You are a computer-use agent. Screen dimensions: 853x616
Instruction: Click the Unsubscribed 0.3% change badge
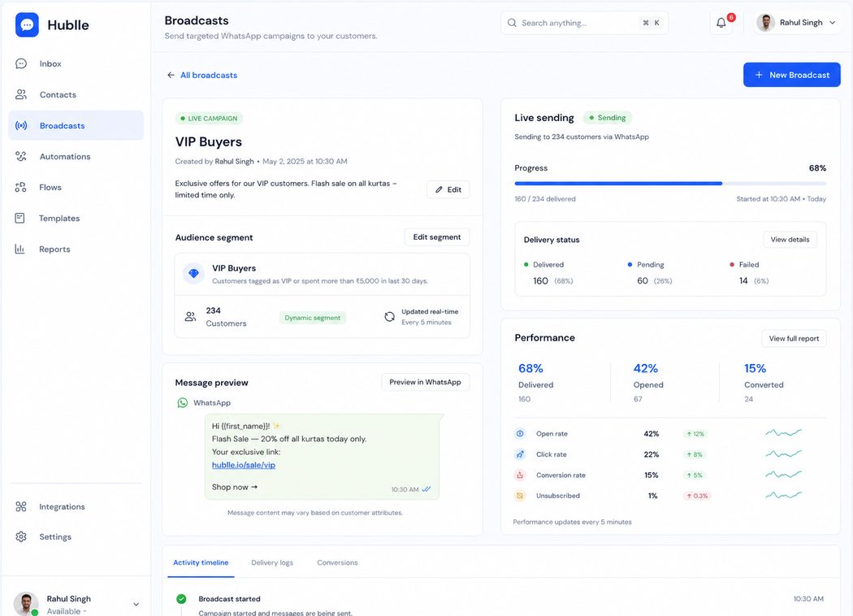(697, 496)
